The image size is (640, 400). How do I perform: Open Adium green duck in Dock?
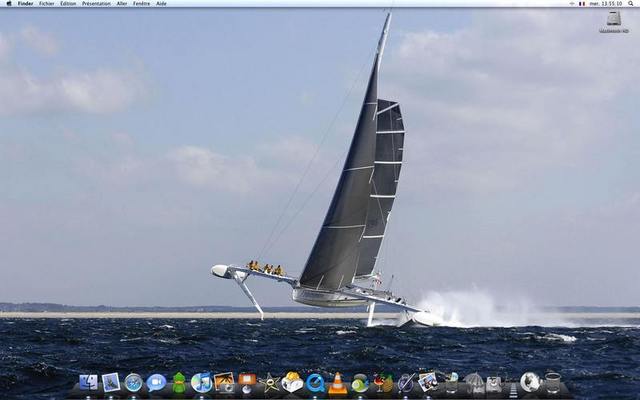tap(179, 382)
